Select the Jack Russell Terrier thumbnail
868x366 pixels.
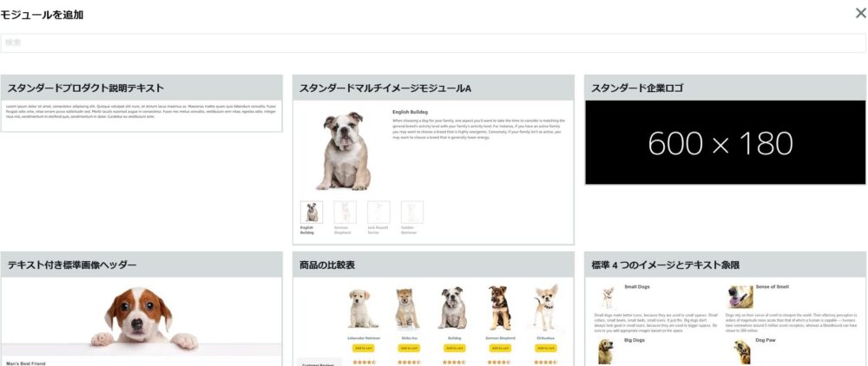click(378, 212)
